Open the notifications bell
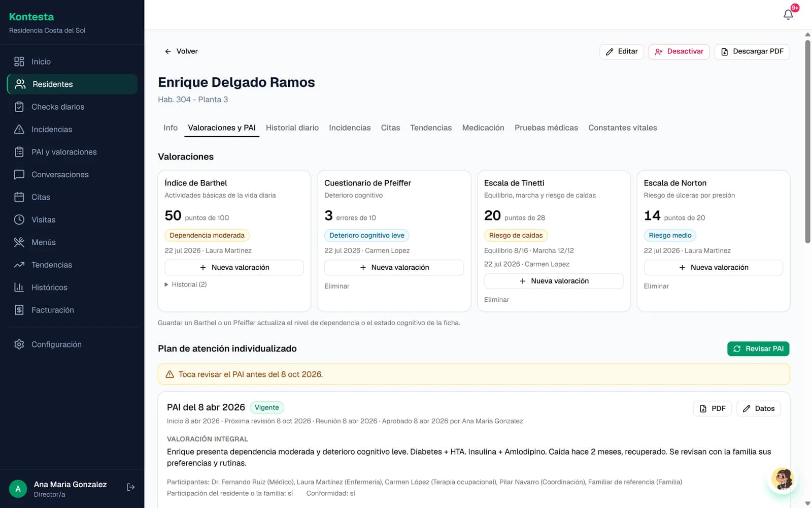The image size is (812, 508). (x=788, y=14)
